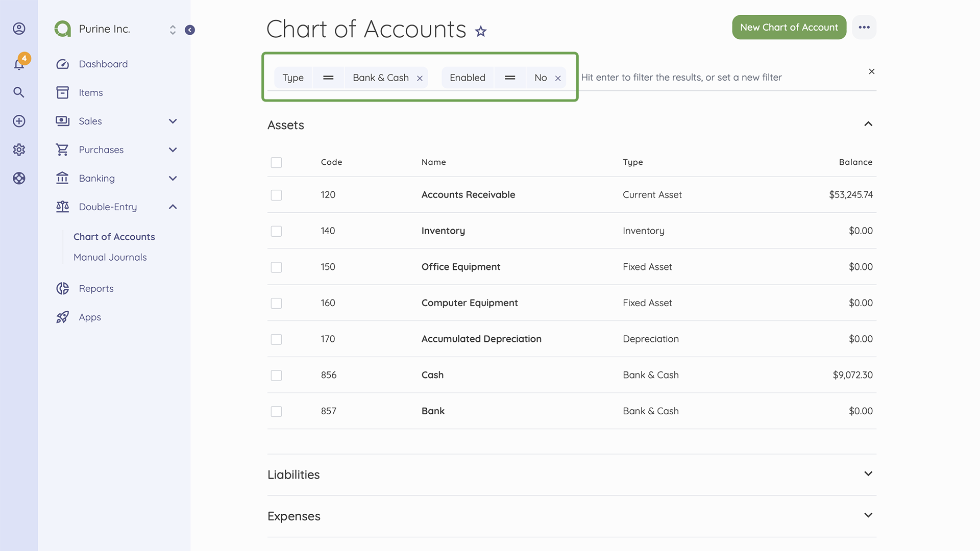980x551 pixels.
Task: Expand the Purchases menu
Action: click(173, 149)
